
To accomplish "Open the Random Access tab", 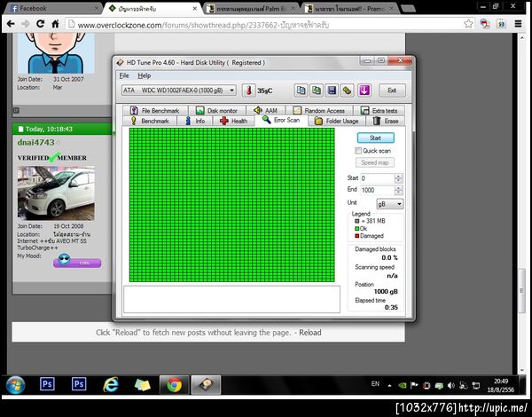I will [x=319, y=110].
